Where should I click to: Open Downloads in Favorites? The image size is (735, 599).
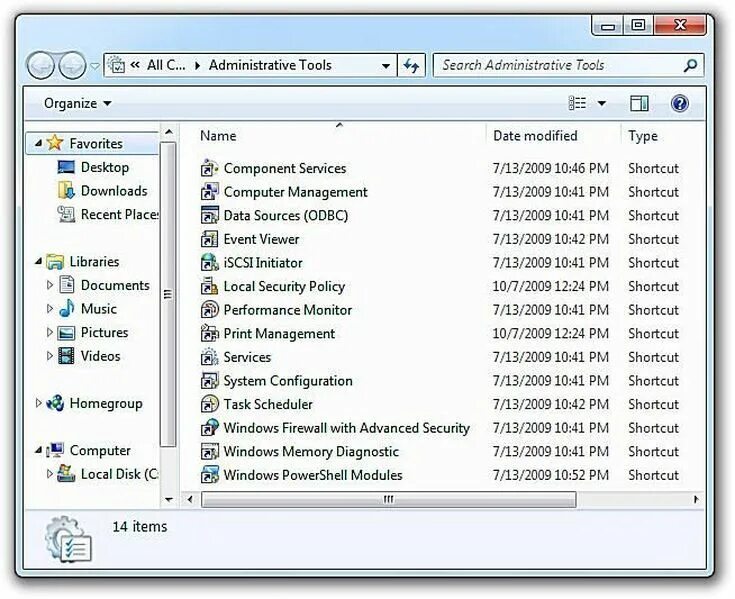(x=114, y=191)
